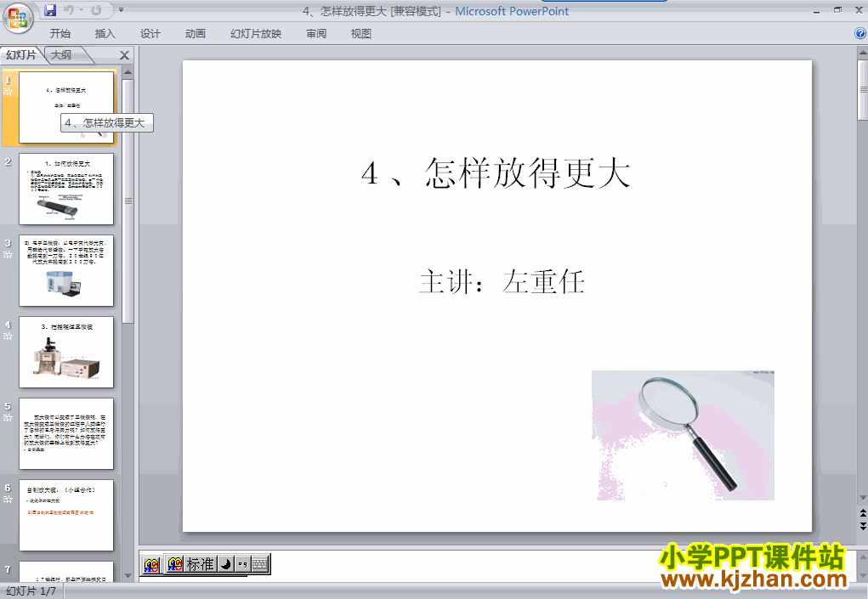Click the 标准 IME mode button
Image resolution: width=868 pixels, height=599 pixels.
point(201,564)
